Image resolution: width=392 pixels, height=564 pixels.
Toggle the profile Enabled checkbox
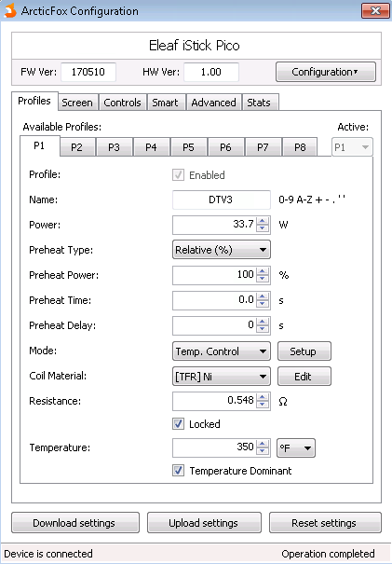click(178, 175)
